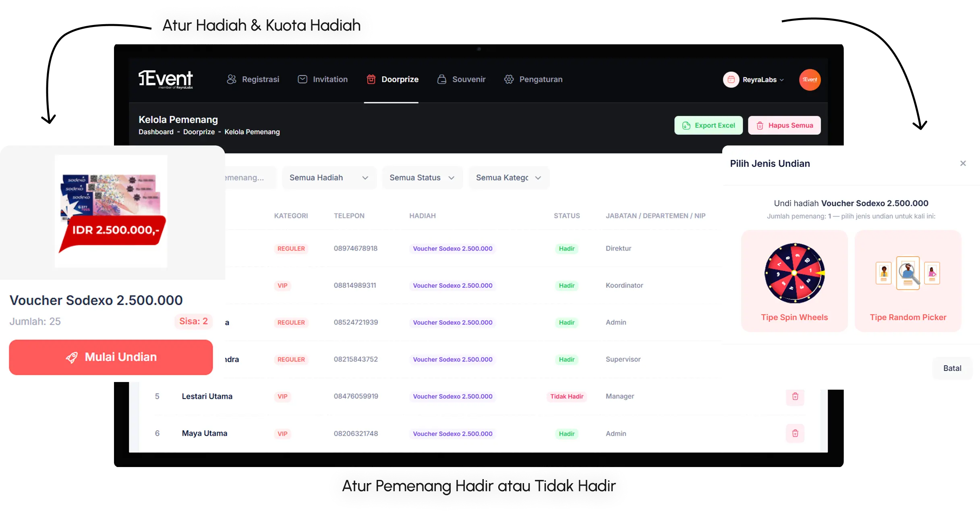Click the random picker illustration
980x517 pixels.
click(908, 273)
